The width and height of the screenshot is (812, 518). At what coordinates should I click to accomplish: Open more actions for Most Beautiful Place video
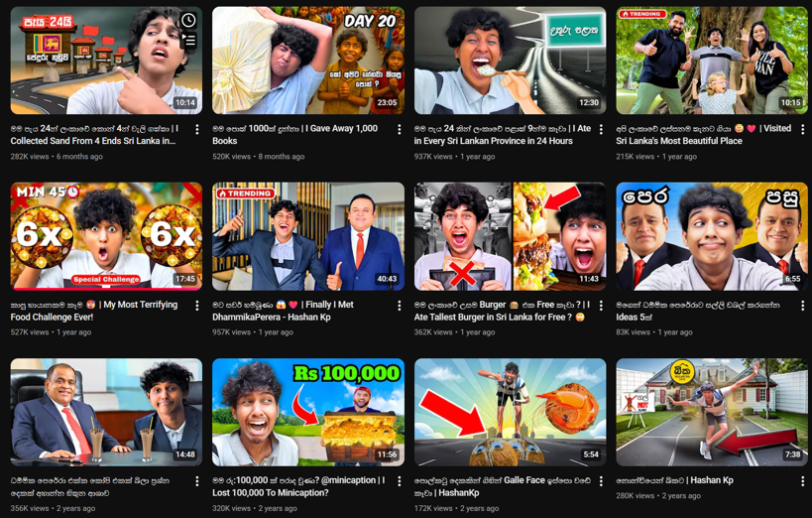click(802, 130)
